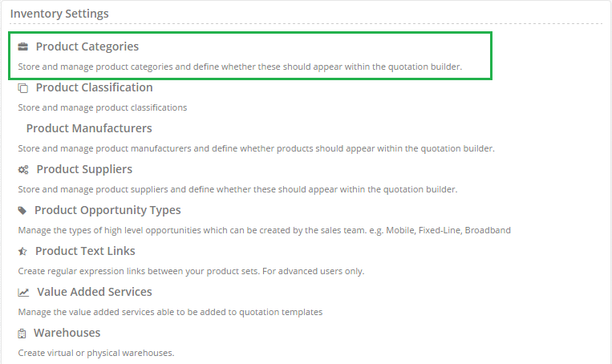Go to Product Manufacturers

click(89, 128)
